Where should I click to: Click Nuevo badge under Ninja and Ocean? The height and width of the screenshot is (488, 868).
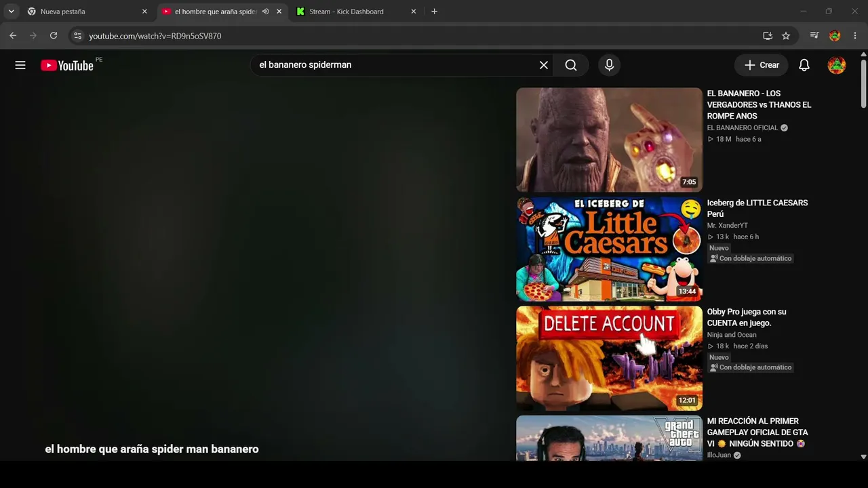719,357
